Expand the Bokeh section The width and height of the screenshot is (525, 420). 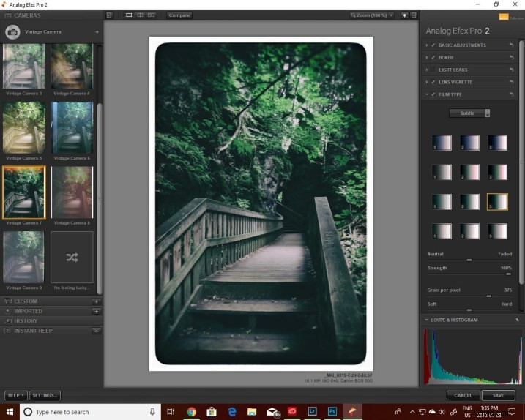coord(427,57)
